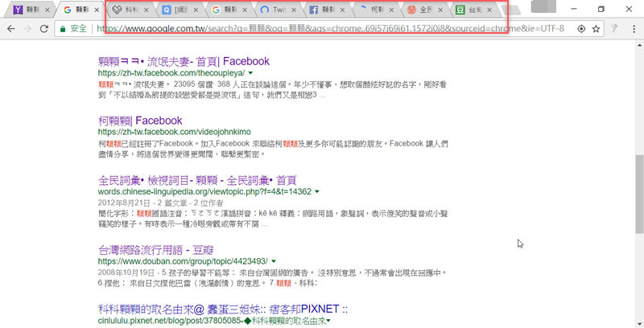Open the 柯顆顆| Facebook result
This screenshot has width=644, height=328.
[140, 121]
